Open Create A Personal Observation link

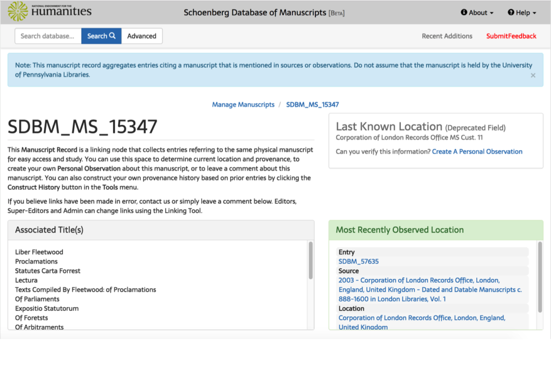(x=477, y=152)
